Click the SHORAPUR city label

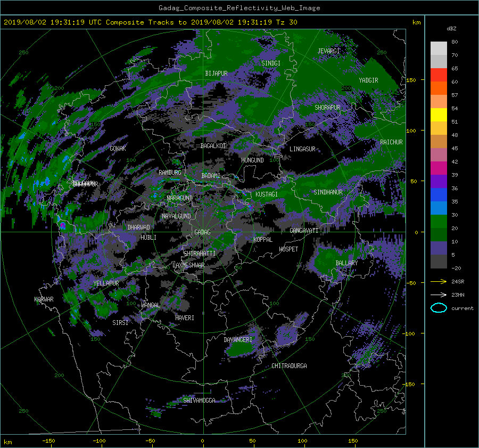(327, 107)
